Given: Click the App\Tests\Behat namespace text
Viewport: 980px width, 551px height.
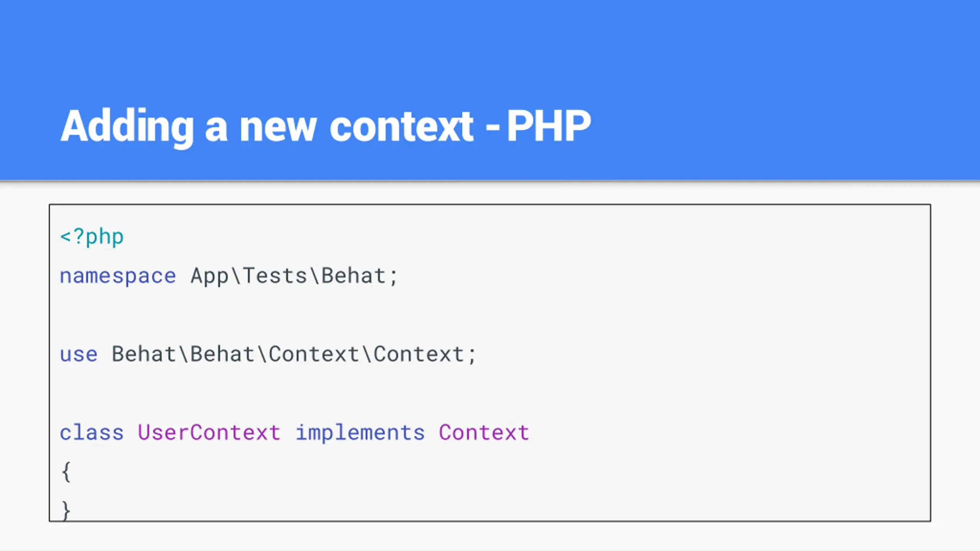Looking at the screenshot, I should point(288,275).
